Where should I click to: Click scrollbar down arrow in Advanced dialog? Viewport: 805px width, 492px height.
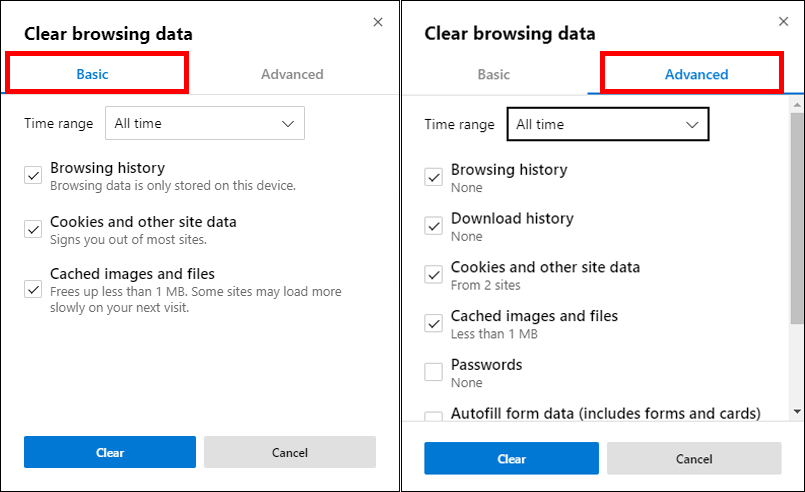coord(797,411)
